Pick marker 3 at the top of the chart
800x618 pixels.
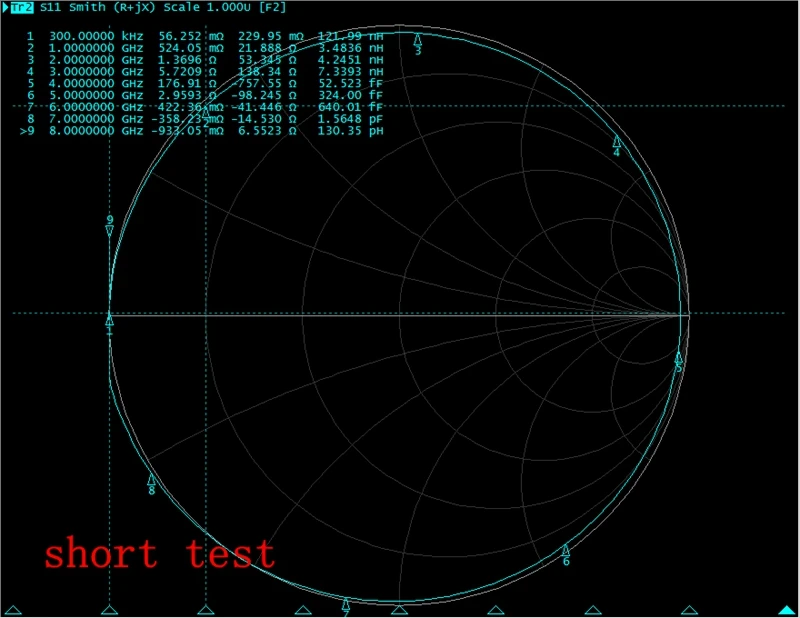coord(417,39)
